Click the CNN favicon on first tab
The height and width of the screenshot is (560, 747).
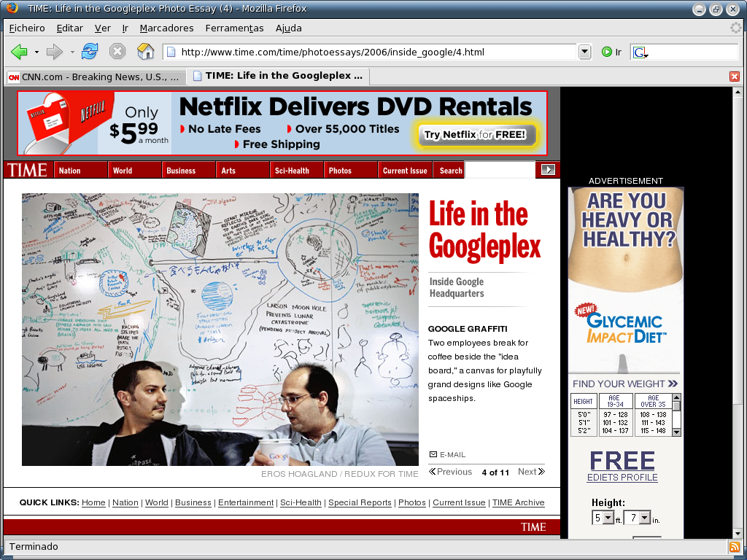click(14, 77)
